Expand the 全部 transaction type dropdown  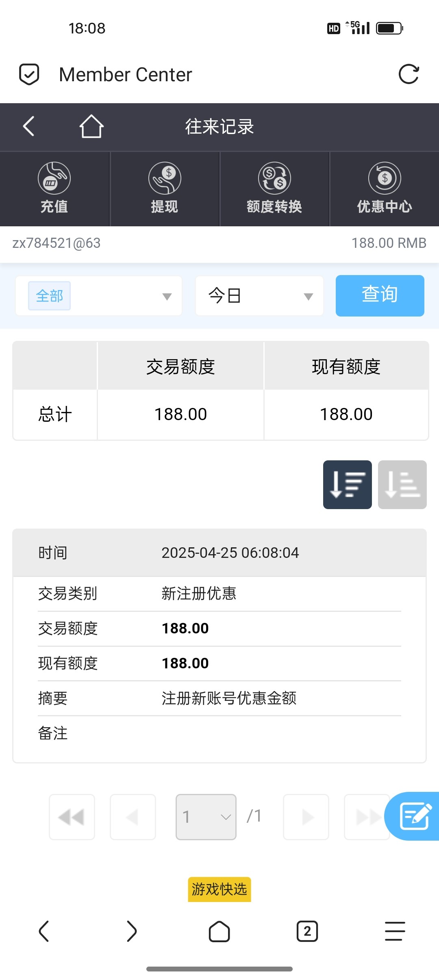99,296
